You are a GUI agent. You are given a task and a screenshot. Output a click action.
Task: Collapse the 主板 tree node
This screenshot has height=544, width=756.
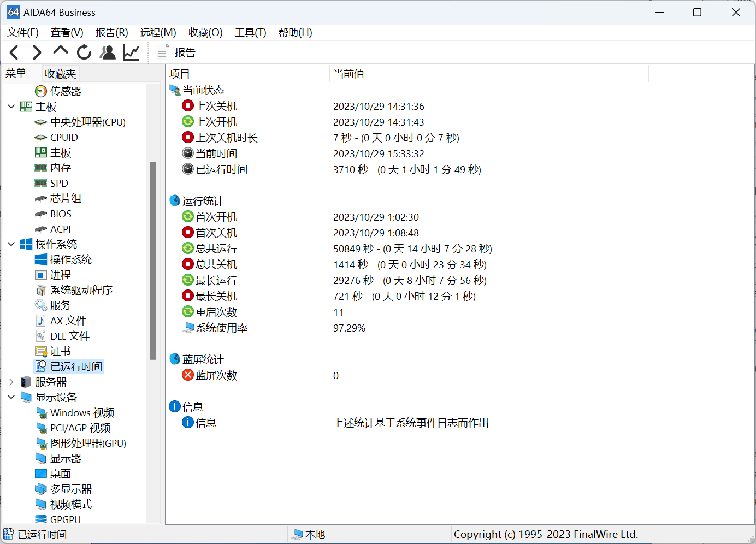pos(11,107)
